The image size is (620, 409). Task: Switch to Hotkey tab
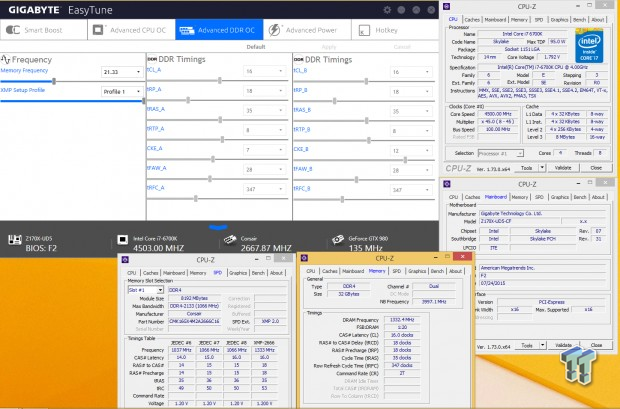394,30
